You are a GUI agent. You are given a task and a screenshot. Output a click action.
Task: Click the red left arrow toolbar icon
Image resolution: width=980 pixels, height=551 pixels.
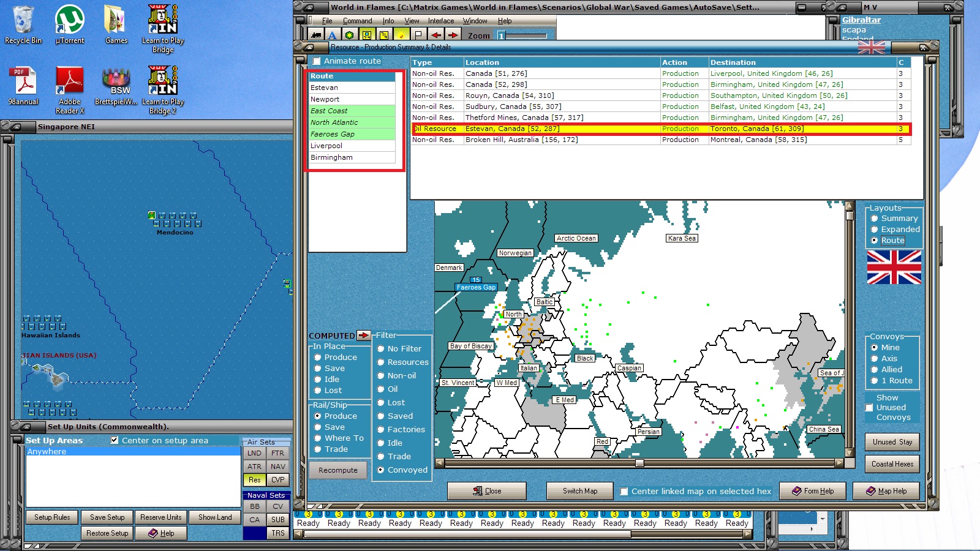pos(435,36)
